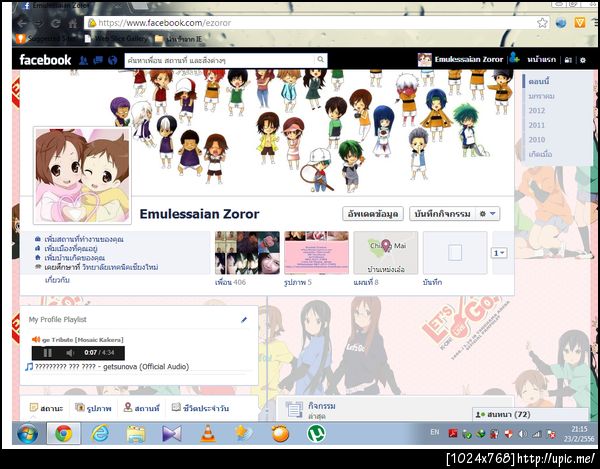The height and width of the screenshot is (469, 600).
Task: Click the EN language indicator in the tray
Action: (435, 432)
